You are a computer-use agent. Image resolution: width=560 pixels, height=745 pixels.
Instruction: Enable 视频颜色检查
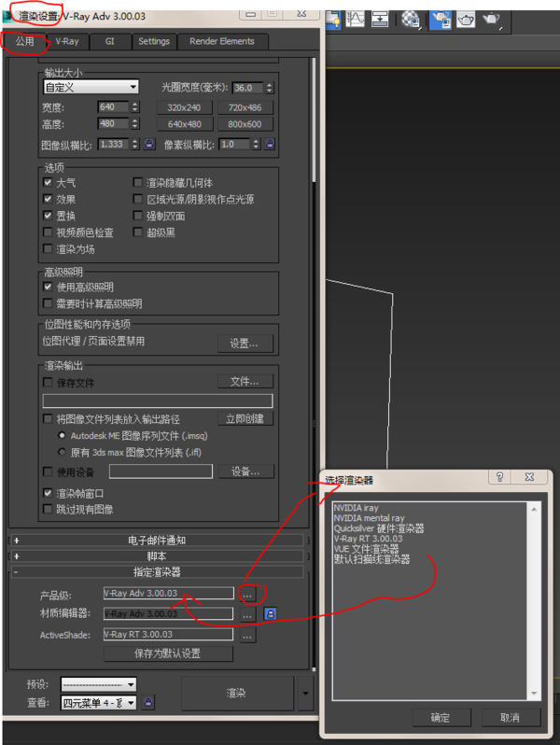tap(48, 232)
